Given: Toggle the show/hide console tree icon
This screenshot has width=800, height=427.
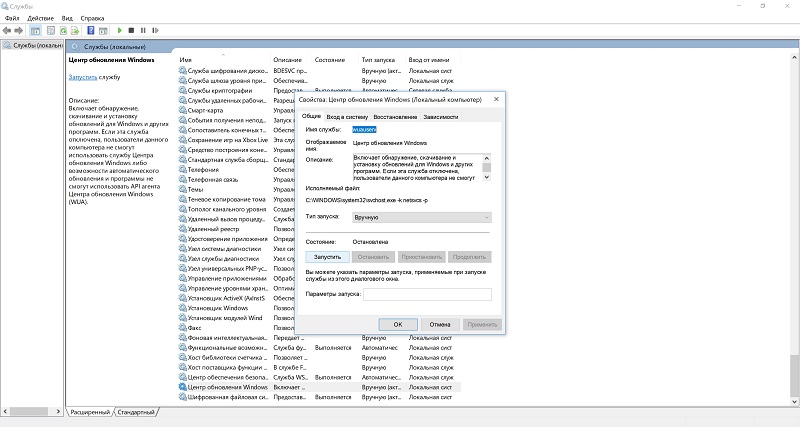Looking at the screenshot, I should (x=35, y=31).
